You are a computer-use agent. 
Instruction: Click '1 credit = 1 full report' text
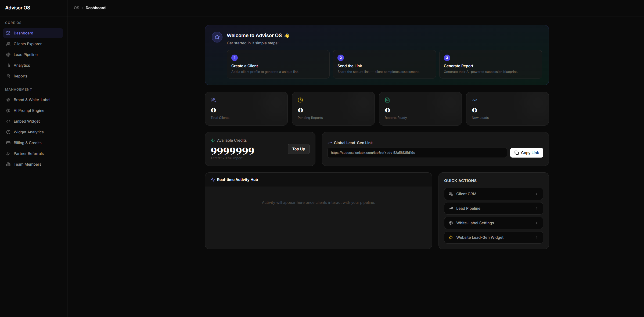click(226, 158)
